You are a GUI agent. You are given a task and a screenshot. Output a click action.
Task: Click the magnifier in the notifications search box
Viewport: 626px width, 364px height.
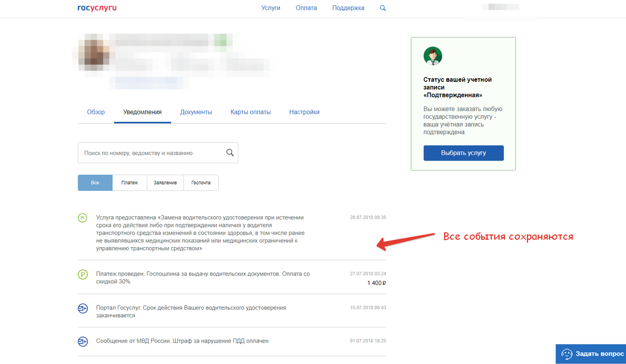230,153
